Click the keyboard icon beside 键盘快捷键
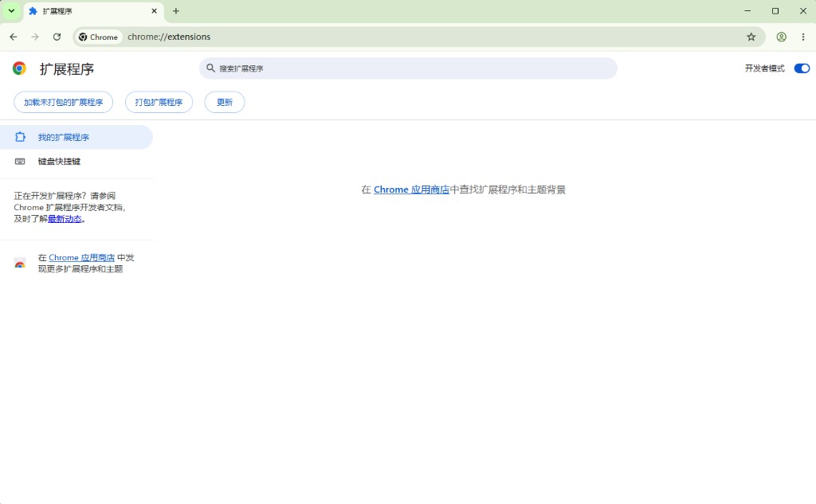Image resolution: width=816 pixels, height=504 pixels. click(x=20, y=162)
